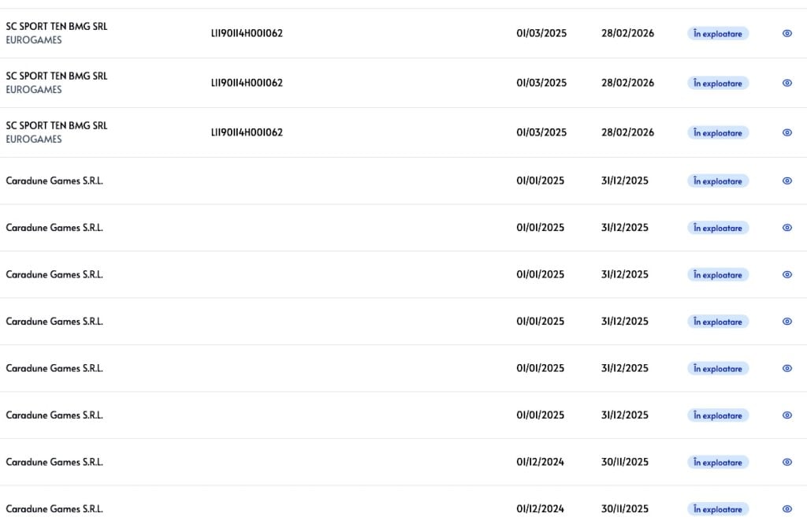Click first 01/12/2024 start date cell
Image resolution: width=807 pixels, height=532 pixels.
point(540,462)
